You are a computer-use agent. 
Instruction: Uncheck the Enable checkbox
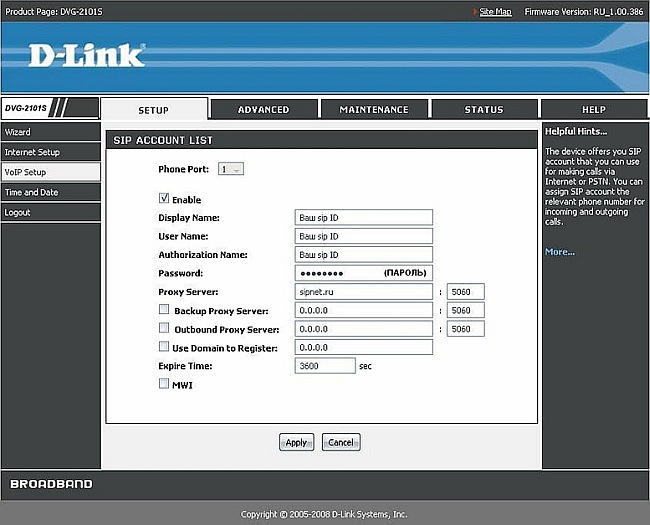[164, 199]
